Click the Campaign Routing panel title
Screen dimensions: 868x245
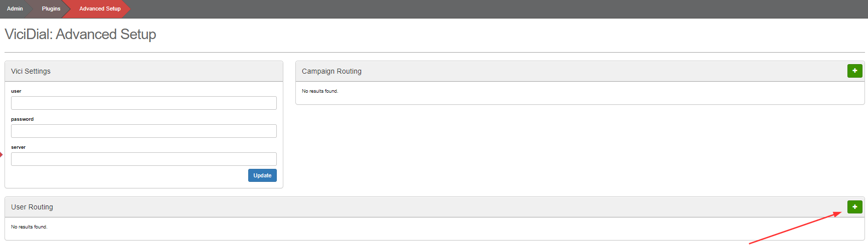(x=331, y=71)
